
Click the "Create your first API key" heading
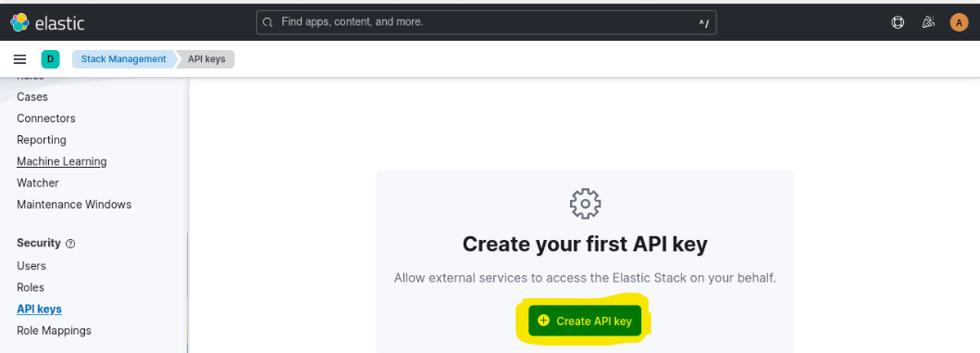coord(585,244)
